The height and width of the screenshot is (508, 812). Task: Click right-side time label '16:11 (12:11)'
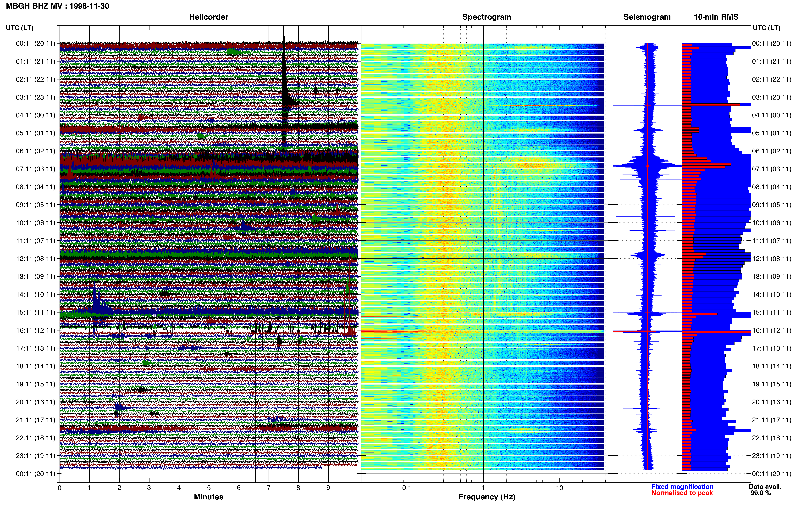[772, 330]
